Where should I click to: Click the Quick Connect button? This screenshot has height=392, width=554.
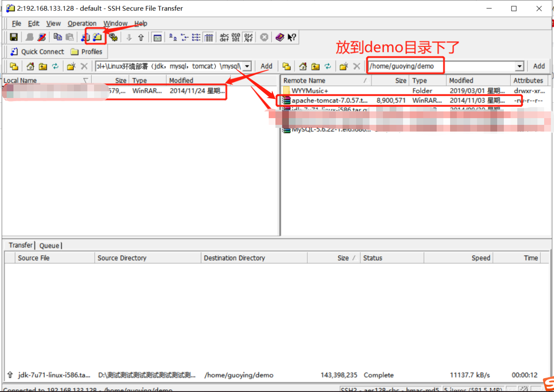click(37, 51)
